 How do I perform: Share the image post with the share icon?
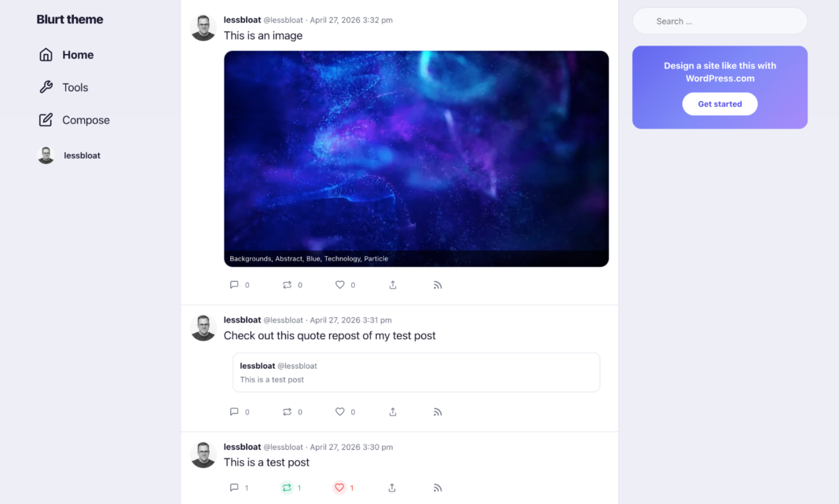[393, 285]
